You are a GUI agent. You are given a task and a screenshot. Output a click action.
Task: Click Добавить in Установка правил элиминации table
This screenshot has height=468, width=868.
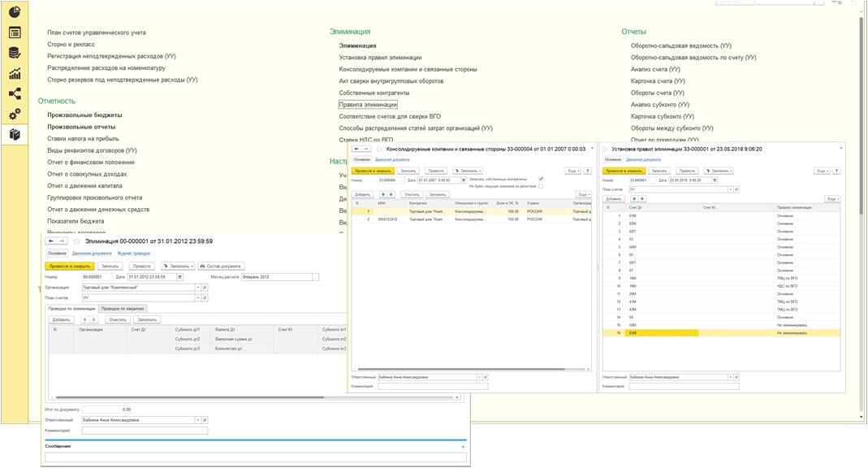[613, 198]
